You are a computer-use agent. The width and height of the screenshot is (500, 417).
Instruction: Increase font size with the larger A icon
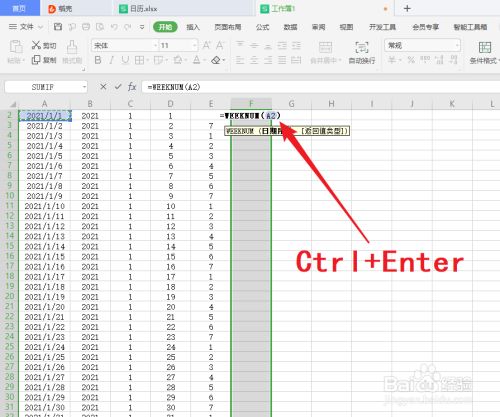[206, 45]
